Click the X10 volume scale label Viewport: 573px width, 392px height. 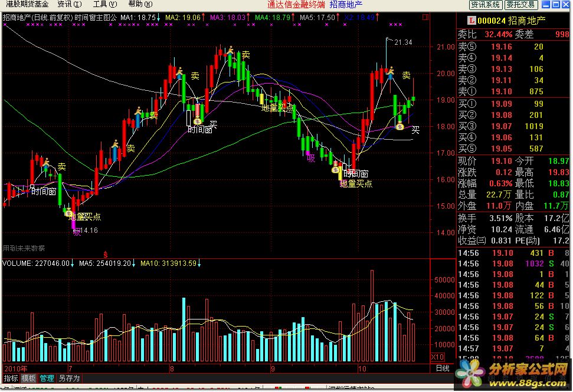pyautogui.click(x=437, y=357)
